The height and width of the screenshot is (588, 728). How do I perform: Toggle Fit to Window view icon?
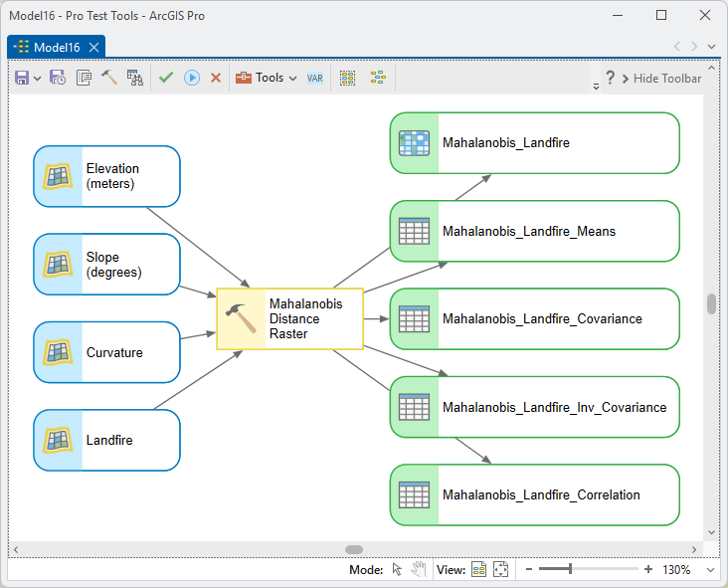[x=500, y=569]
